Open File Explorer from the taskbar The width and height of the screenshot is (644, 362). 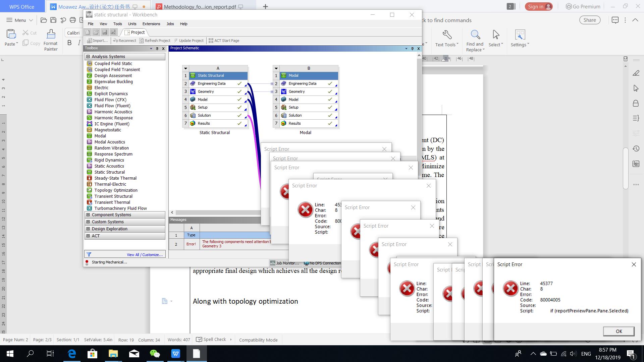pyautogui.click(x=113, y=354)
